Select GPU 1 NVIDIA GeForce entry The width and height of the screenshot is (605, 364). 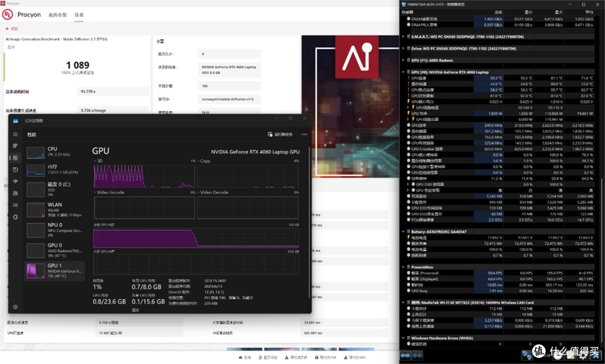(55, 270)
